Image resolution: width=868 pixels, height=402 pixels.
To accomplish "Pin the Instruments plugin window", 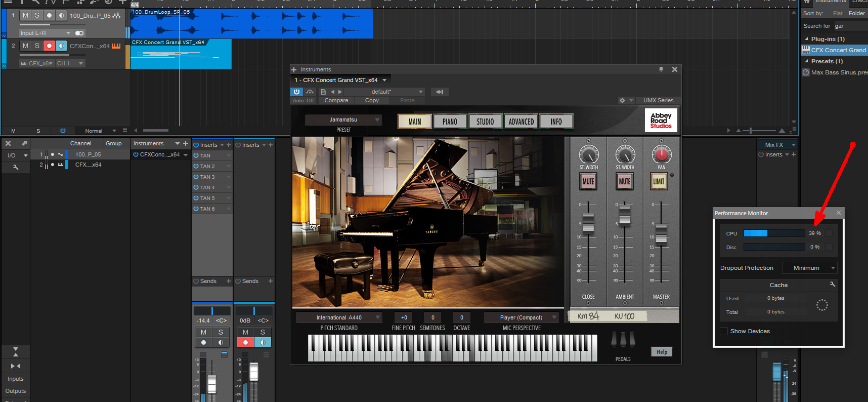I will tap(661, 69).
